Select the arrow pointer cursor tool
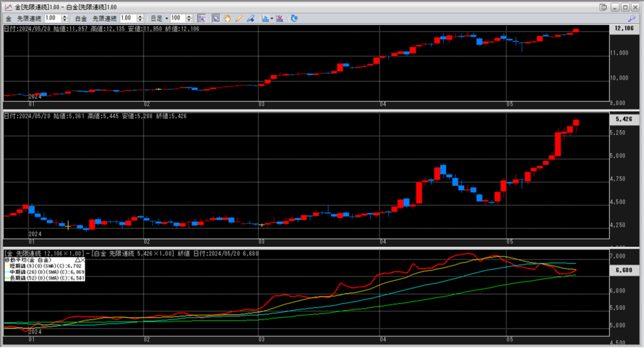Viewport: 644px width, 348px height. (x=216, y=18)
